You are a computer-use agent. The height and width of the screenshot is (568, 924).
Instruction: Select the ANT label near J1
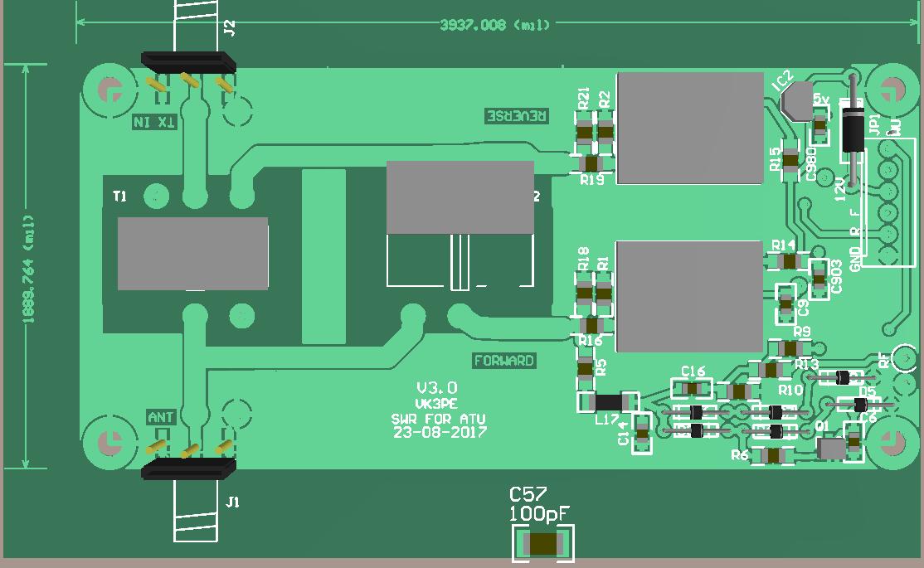160,416
